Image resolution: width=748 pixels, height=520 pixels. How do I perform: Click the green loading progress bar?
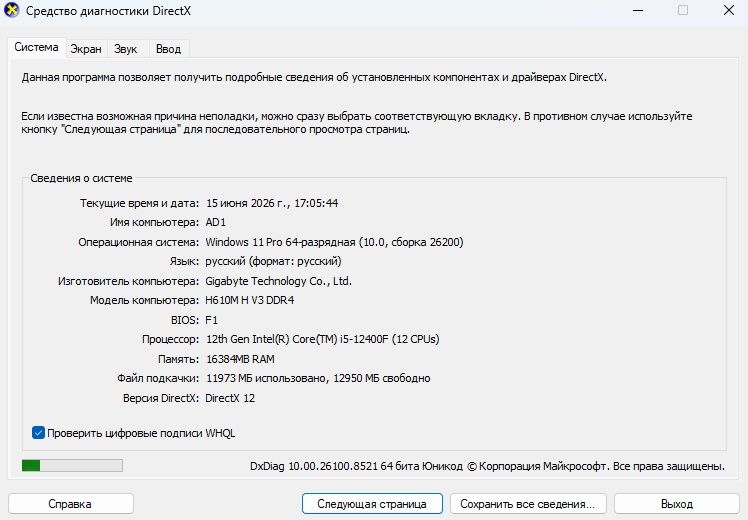[72, 466]
